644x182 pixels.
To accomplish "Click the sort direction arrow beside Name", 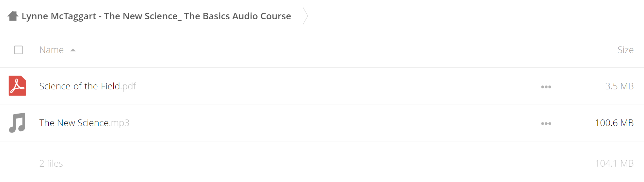I will [x=73, y=50].
